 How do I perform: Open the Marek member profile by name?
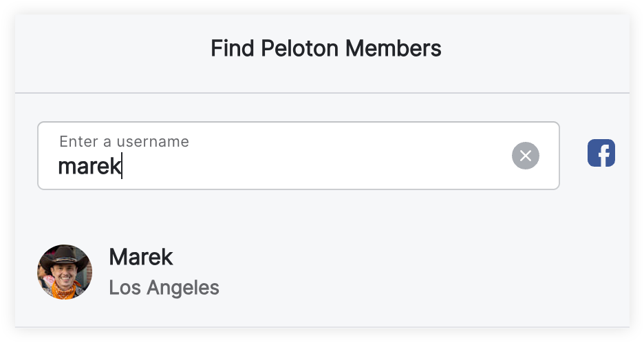tap(141, 257)
